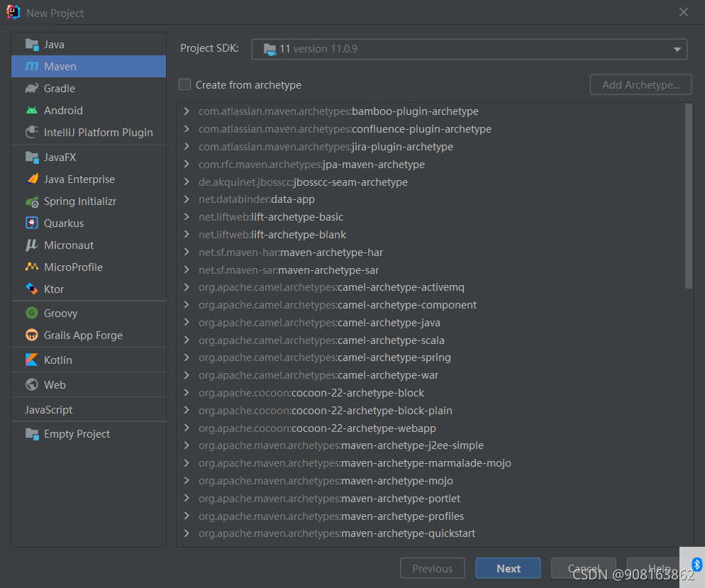Image resolution: width=705 pixels, height=588 pixels.
Task: Click the Gradle elephant icon
Action: click(x=32, y=88)
